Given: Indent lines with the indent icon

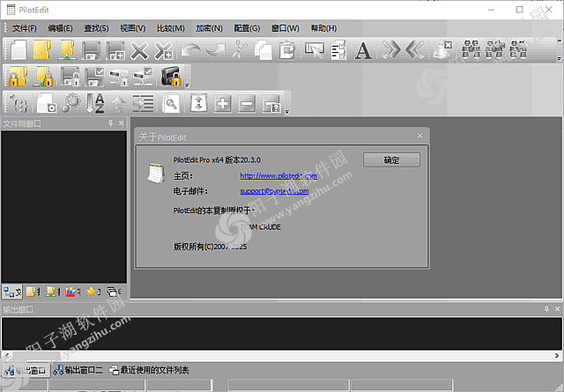Looking at the screenshot, I should click(143, 104).
